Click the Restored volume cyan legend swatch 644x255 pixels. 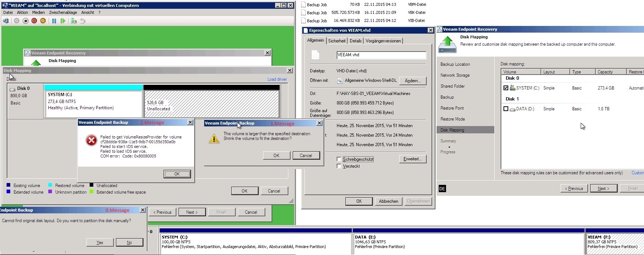pos(50,185)
